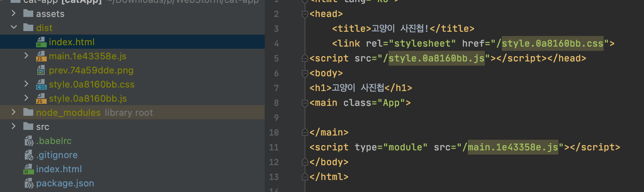Click the src folder icon

(x=28, y=126)
